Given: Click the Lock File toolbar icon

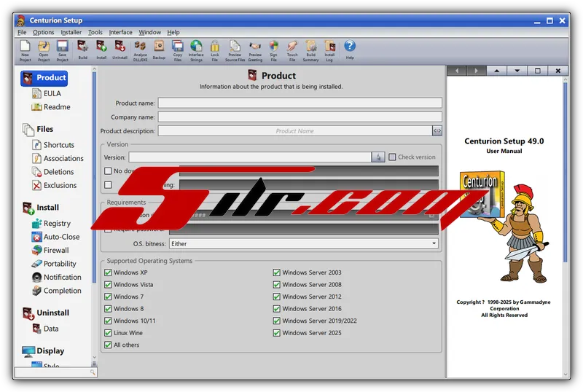Looking at the screenshot, I should coord(214,50).
